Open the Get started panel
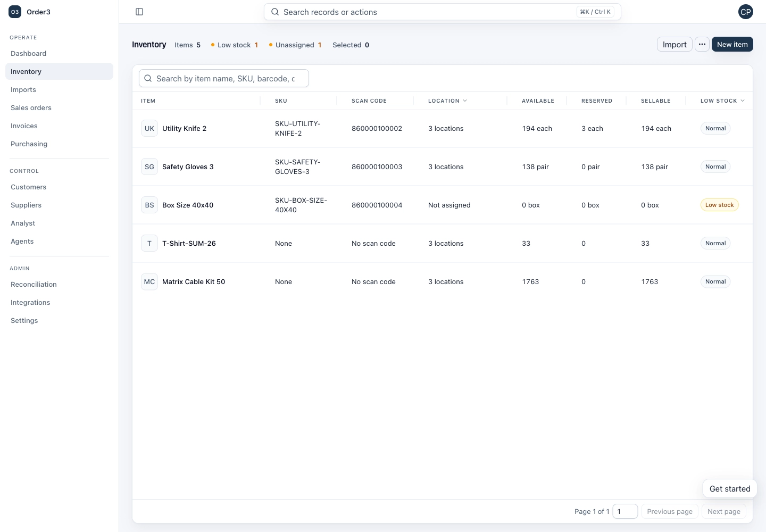This screenshot has height=532, width=766. [x=730, y=488]
